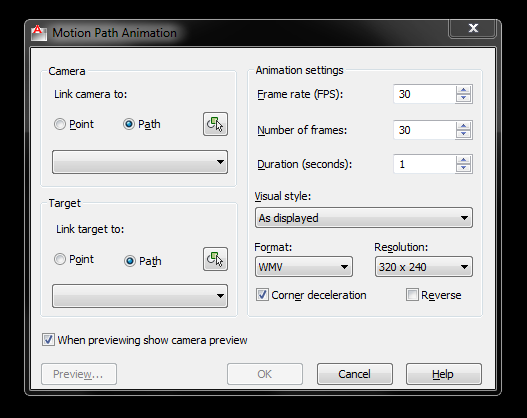Click the Target section pick-path icon button
This screenshot has height=418, width=527.
coord(215,259)
